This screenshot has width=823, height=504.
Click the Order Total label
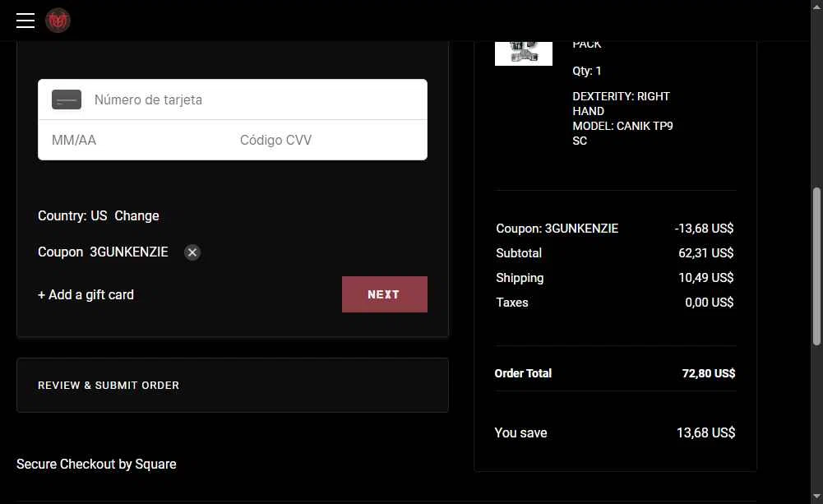tap(523, 373)
